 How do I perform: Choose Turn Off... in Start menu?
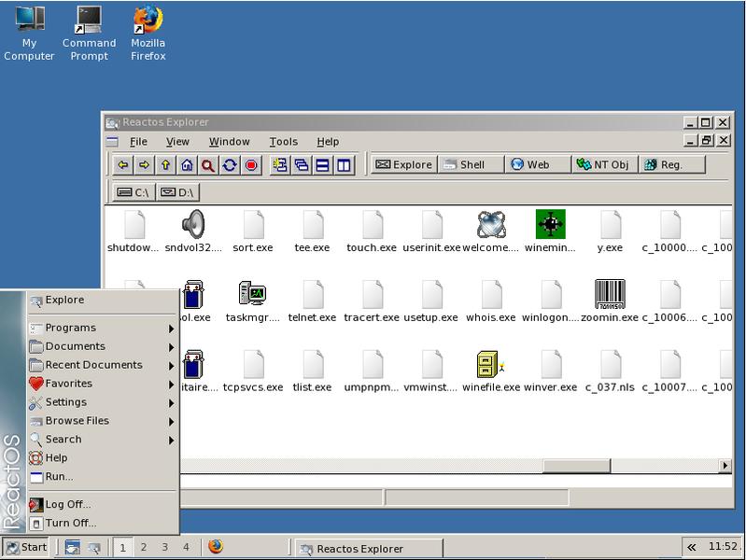click(x=103, y=523)
